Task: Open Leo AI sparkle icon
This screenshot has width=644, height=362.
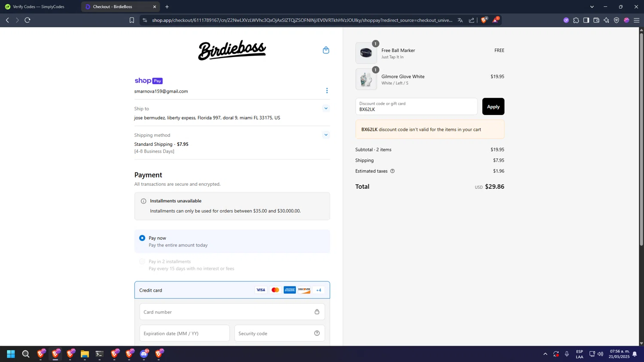Action: [x=606, y=20]
